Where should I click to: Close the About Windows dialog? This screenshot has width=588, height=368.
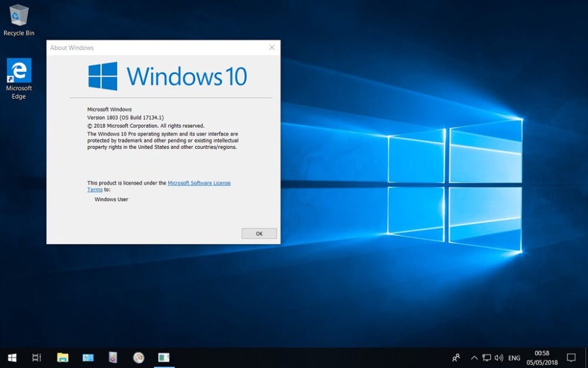[x=271, y=47]
